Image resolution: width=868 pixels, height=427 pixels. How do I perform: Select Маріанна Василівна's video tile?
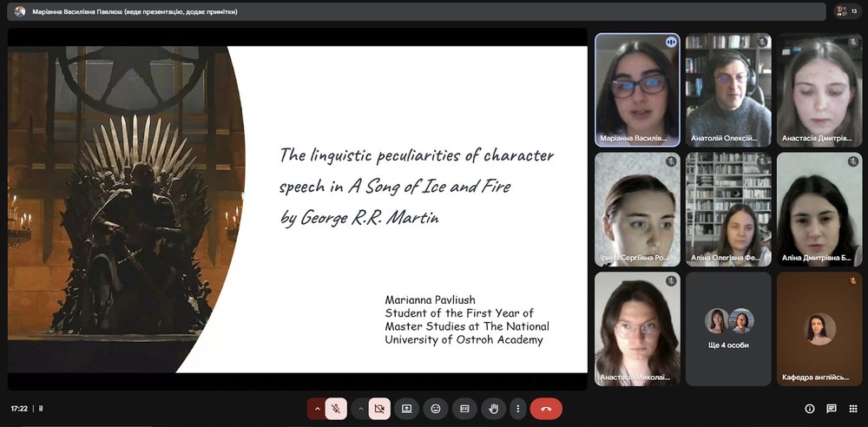637,89
